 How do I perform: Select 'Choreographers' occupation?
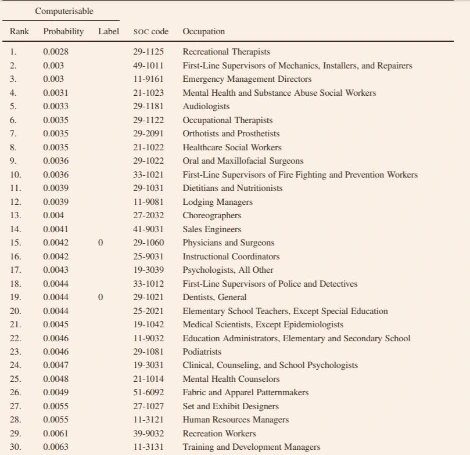pyautogui.click(x=212, y=216)
